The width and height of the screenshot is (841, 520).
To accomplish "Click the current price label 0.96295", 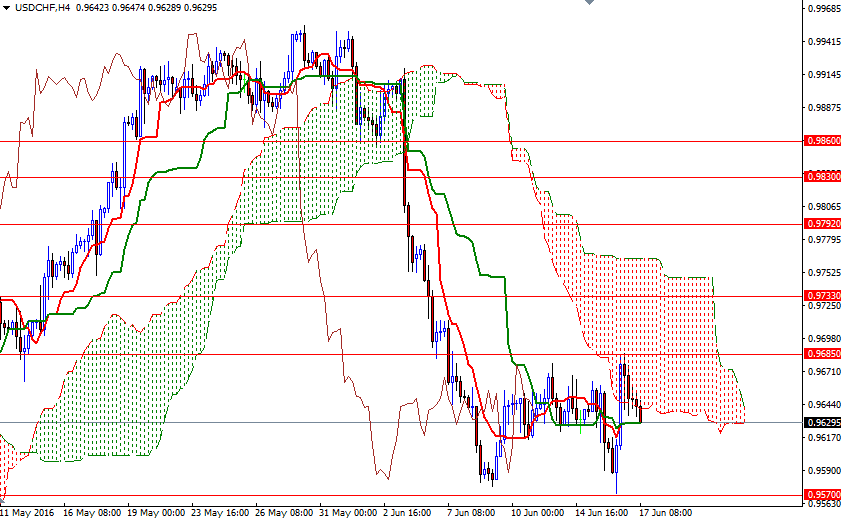I will point(823,422).
